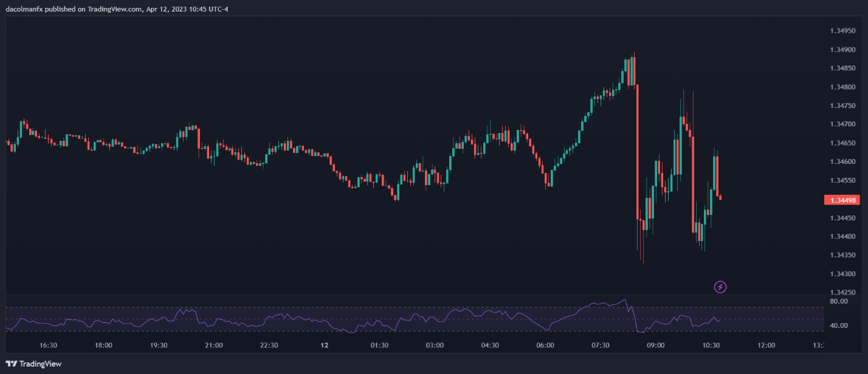Screen dimensions: 868x374
Task: Click the purple lightning bolt event icon
Action: tap(720, 287)
